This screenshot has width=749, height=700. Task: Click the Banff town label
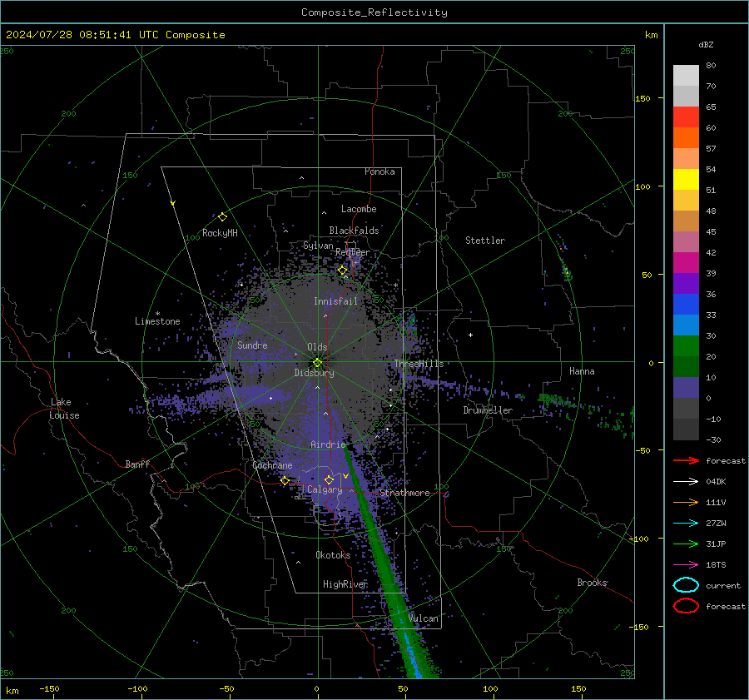(137, 464)
